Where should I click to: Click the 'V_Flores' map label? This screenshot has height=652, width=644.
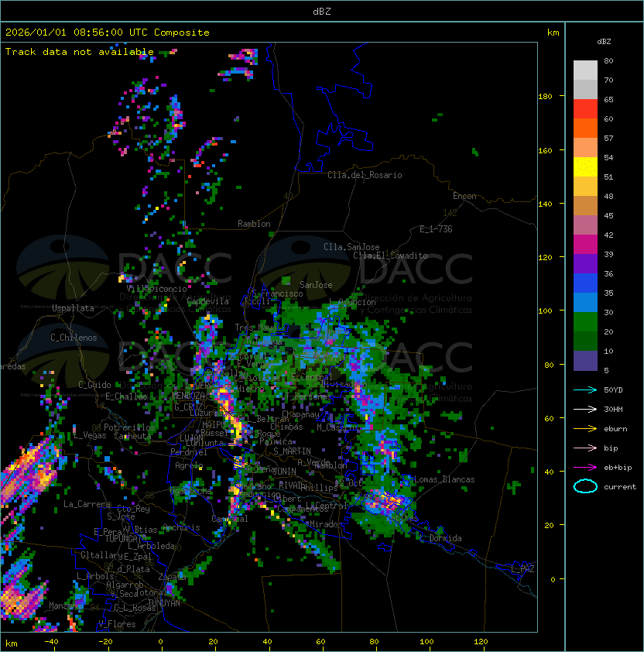click(117, 624)
